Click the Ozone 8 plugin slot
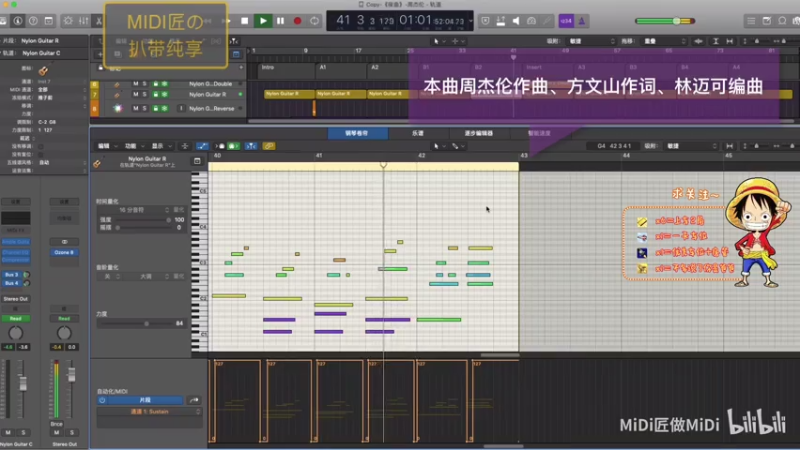This screenshot has width=800, height=450. [x=64, y=252]
